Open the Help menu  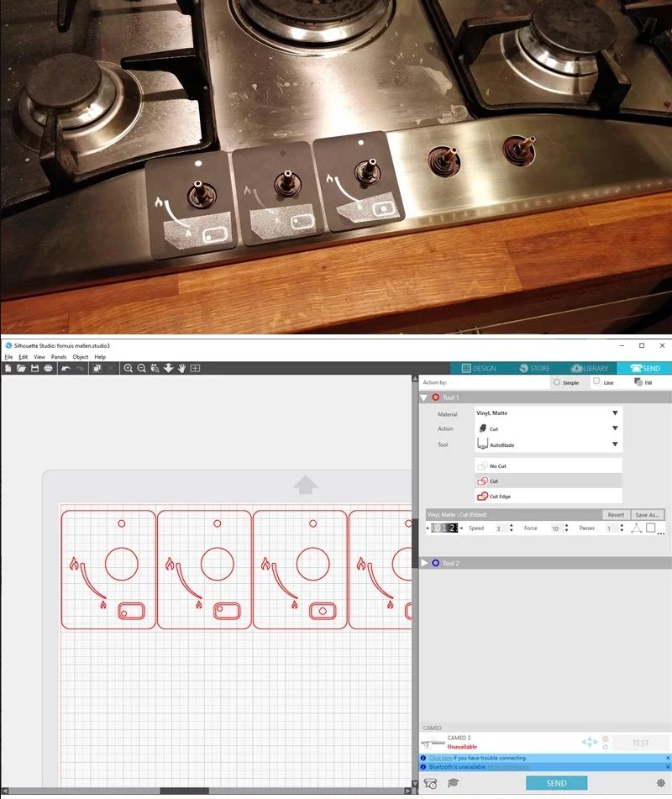click(x=100, y=357)
